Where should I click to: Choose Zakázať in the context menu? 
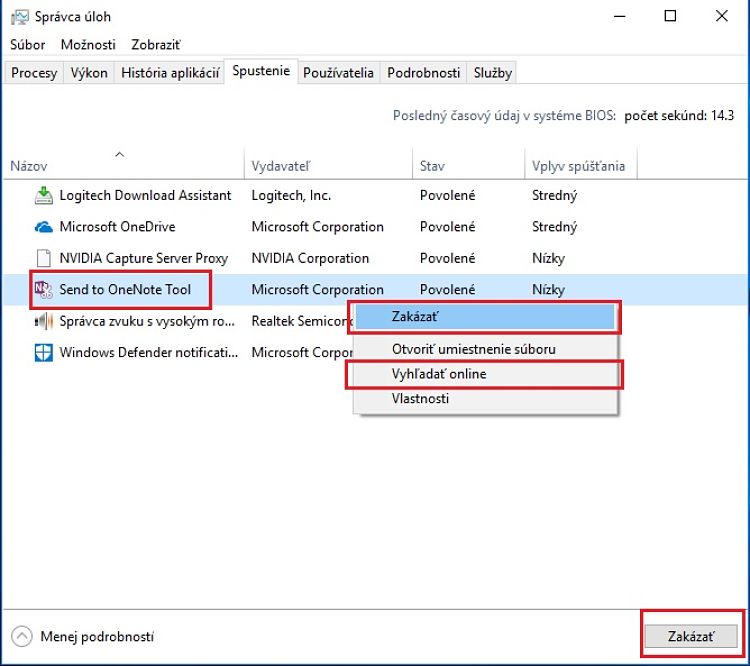pos(485,317)
